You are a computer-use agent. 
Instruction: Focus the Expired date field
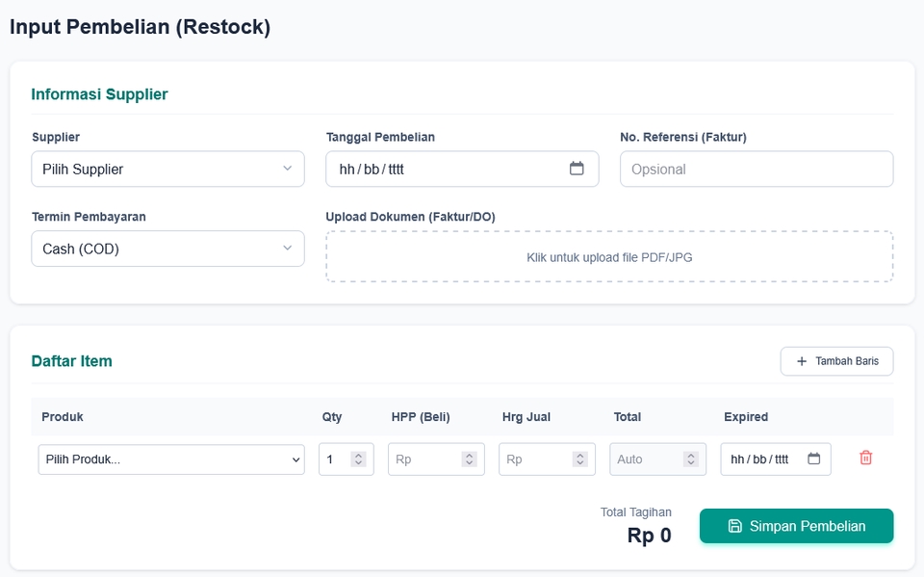tap(776, 459)
